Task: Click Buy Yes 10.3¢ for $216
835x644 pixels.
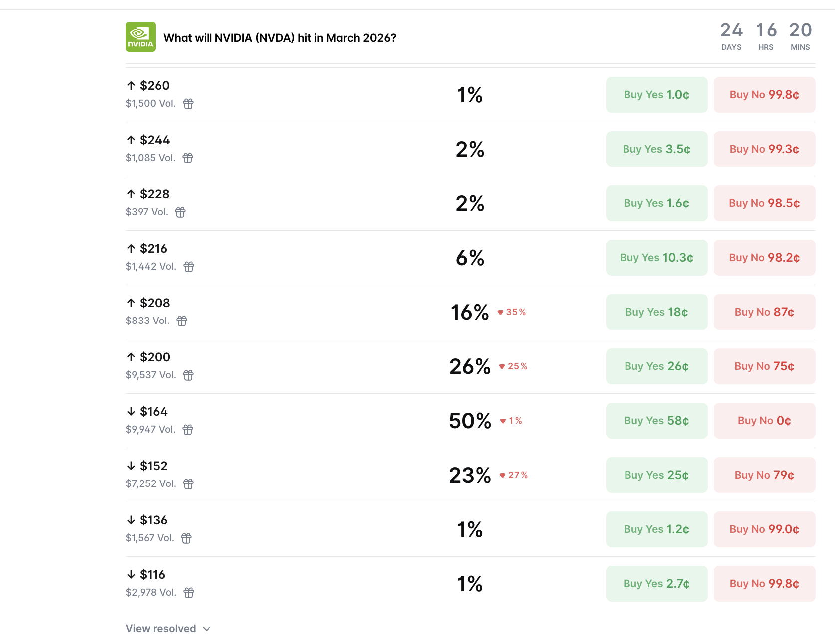Action: click(656, 258)
